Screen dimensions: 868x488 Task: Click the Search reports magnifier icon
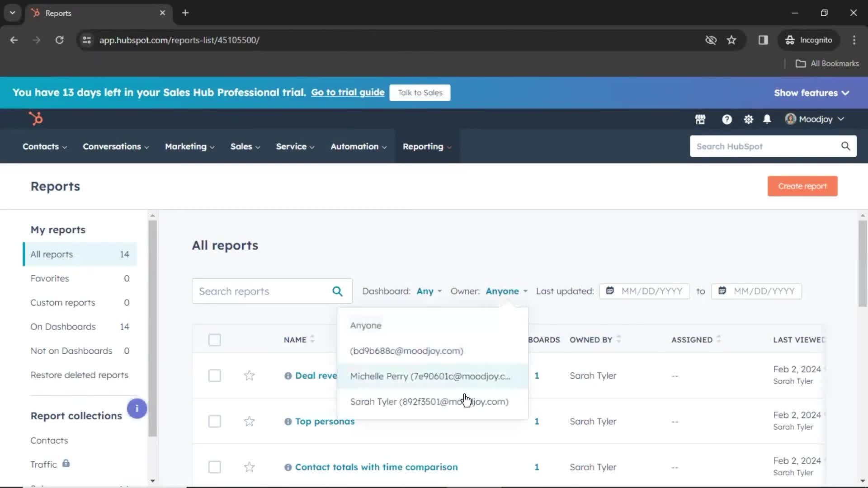(x=337, y=291)
